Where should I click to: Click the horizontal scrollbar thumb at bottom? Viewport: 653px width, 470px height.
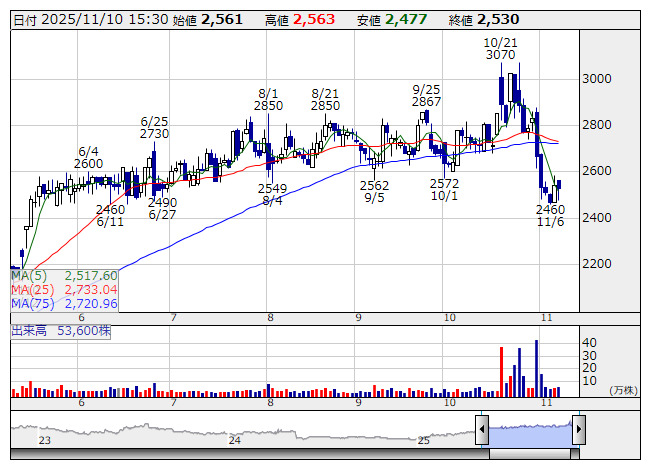coord(530,454)
